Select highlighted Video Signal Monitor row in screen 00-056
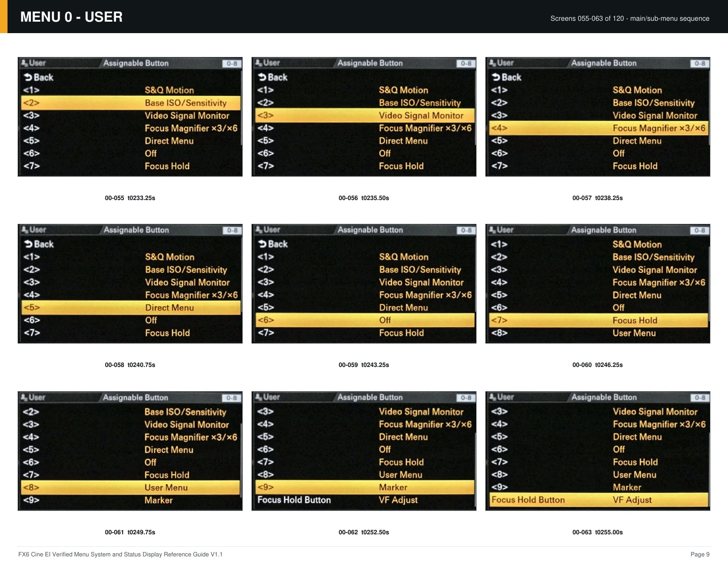 [x=364, y=116]
